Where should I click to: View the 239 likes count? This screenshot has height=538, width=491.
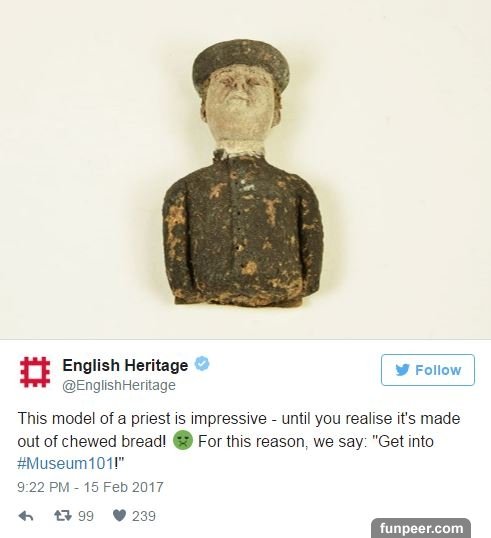(x=144, y=516)
